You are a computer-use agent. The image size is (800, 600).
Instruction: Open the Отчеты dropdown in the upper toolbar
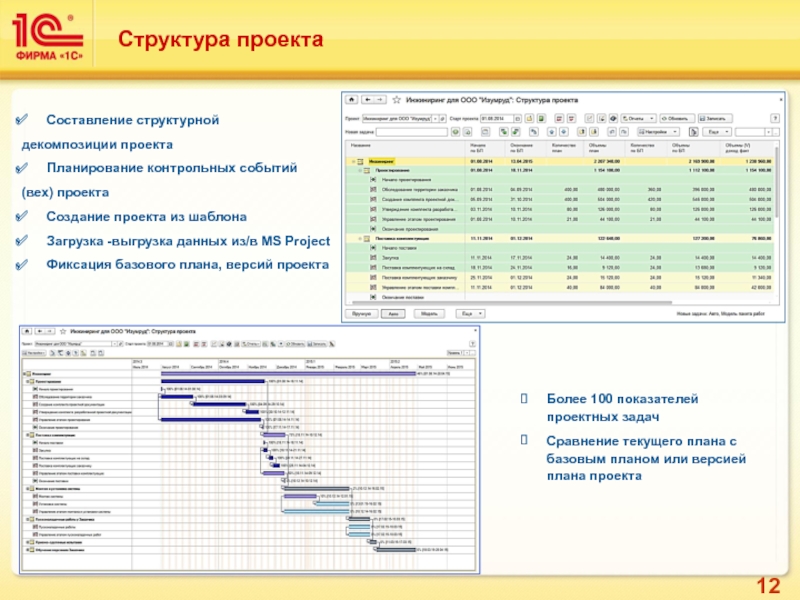tap(634, 117)
